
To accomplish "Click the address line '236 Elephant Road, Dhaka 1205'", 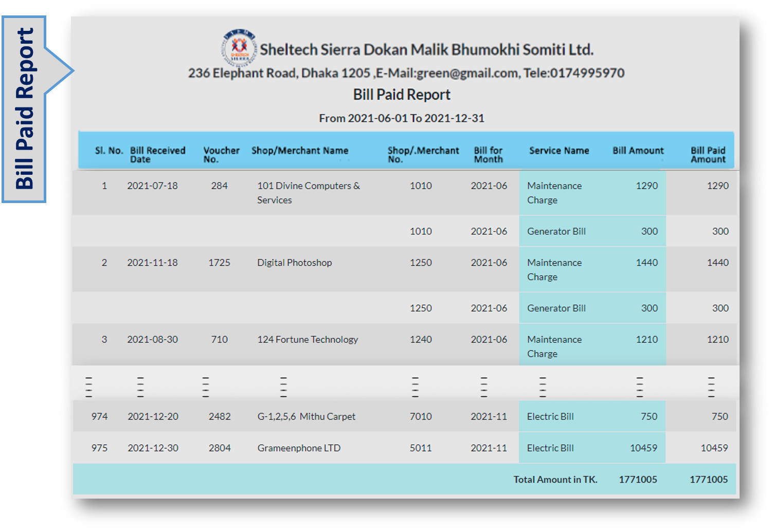I will click(x=279, y=73).
